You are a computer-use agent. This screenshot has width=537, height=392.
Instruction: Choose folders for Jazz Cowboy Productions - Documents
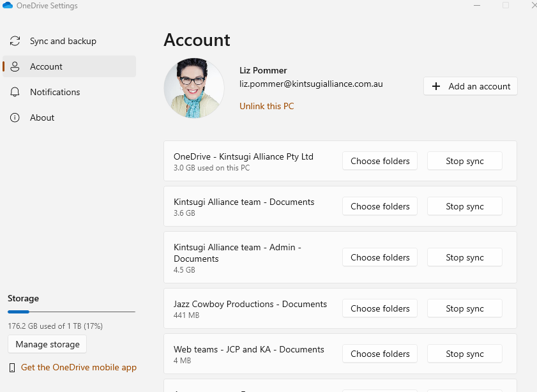click(x=380, y=308)
